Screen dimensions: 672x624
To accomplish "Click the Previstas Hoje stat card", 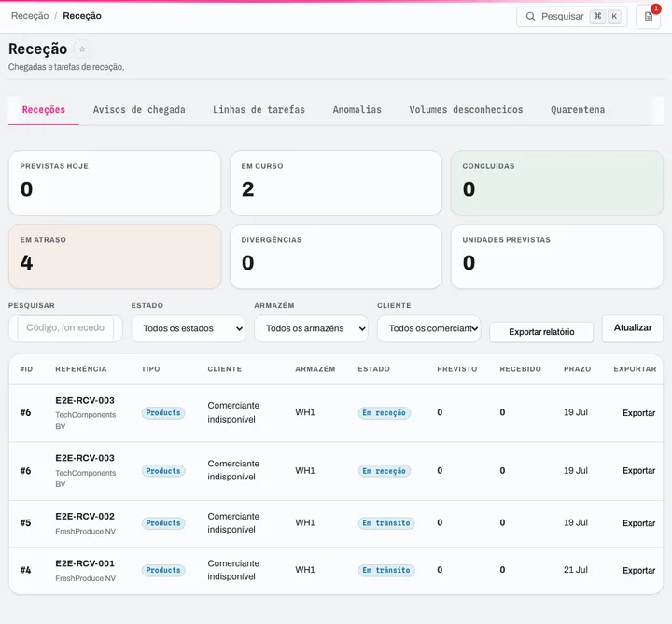I will (x=115, y=183).
